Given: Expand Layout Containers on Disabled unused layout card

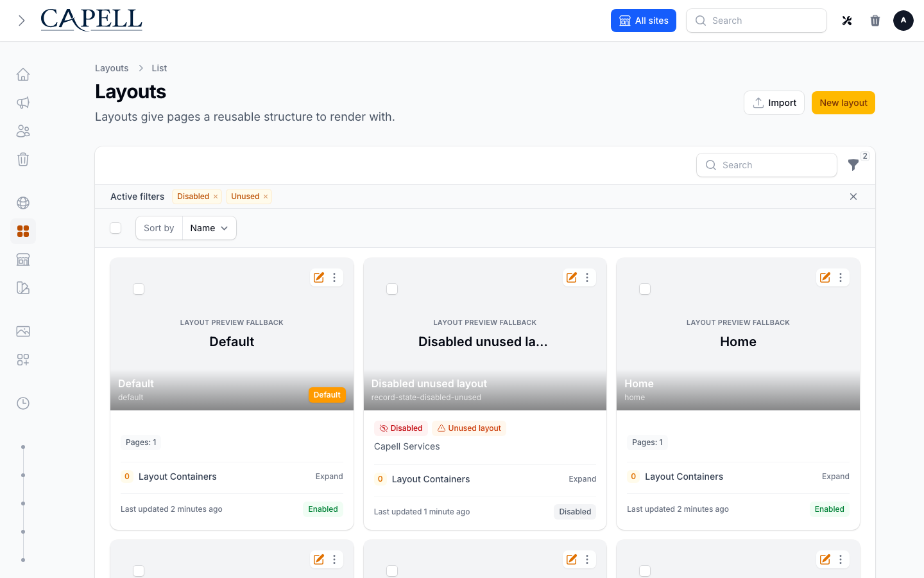Looking at the screenshot, I should coord(583,479).
